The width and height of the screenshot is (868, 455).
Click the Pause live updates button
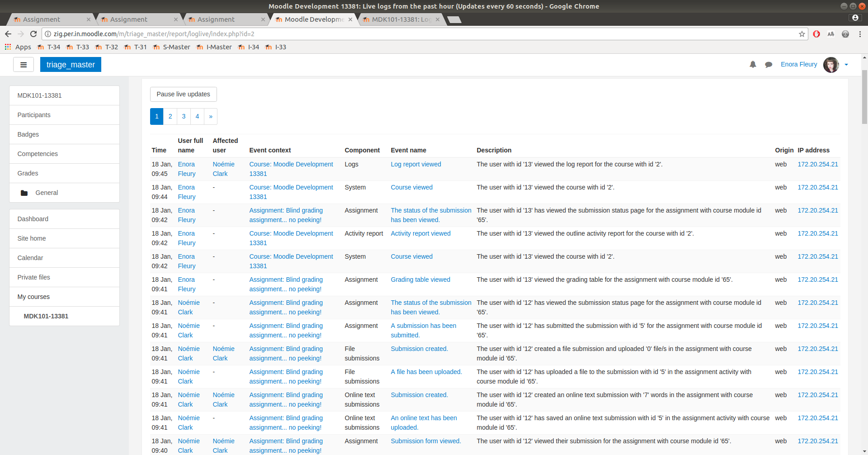[x=184, y=94]
